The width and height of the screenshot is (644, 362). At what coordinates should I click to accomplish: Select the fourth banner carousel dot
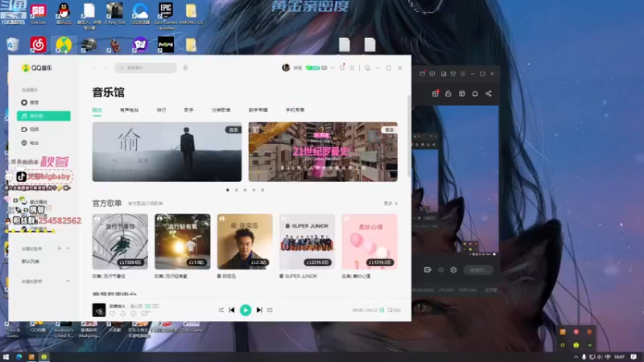tap(254, 190)
